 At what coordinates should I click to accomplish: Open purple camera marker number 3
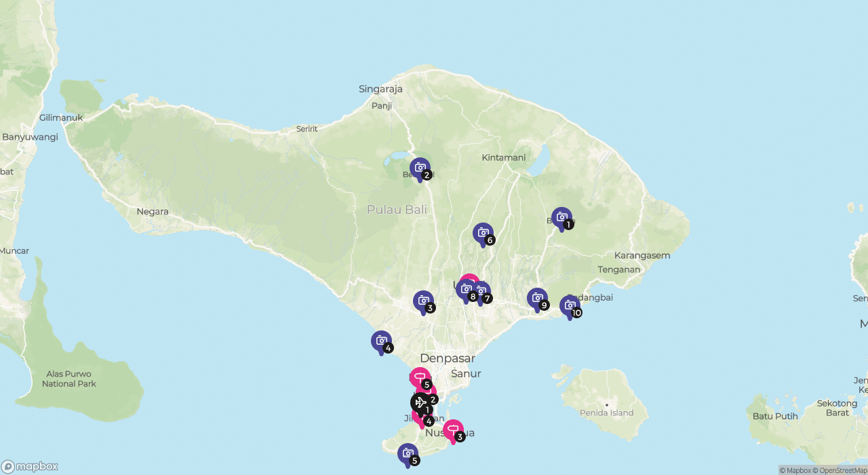(x=423, y=301)
